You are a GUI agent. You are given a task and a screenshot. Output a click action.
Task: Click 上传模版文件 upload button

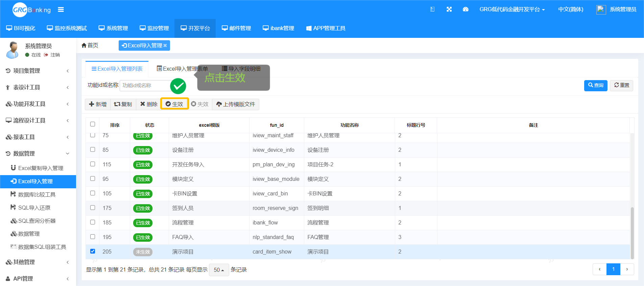[x=236, y=104]
